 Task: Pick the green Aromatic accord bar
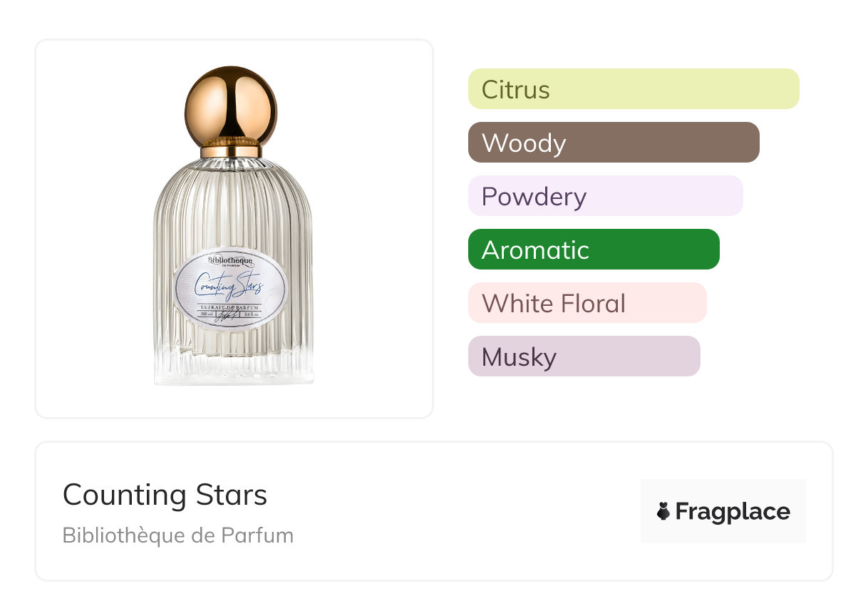click(x=593, y=250)
